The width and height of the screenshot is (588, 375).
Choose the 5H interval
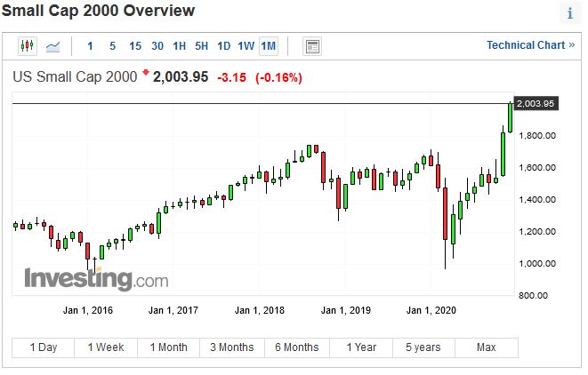click(x=201, y=45)
